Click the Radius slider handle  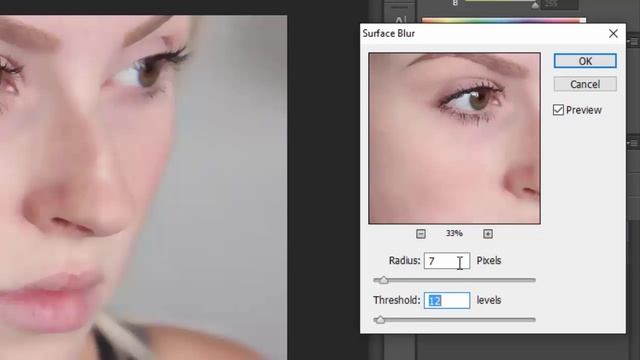click(383, 280)
